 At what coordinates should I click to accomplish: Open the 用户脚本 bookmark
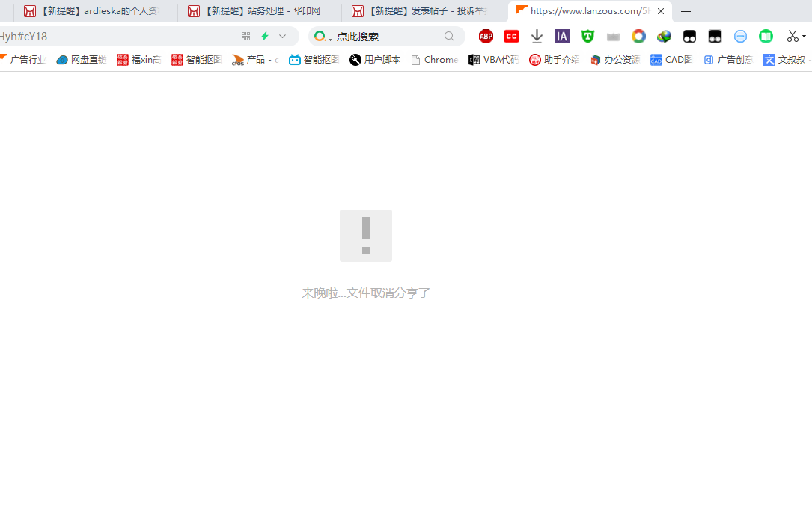coord(375,60)
